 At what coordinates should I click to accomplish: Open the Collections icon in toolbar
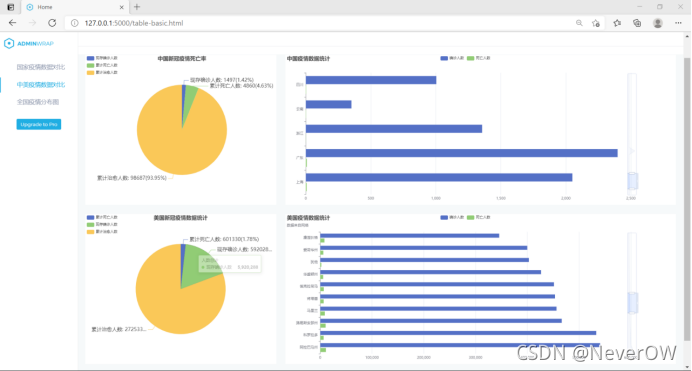[x=637, y=23]
